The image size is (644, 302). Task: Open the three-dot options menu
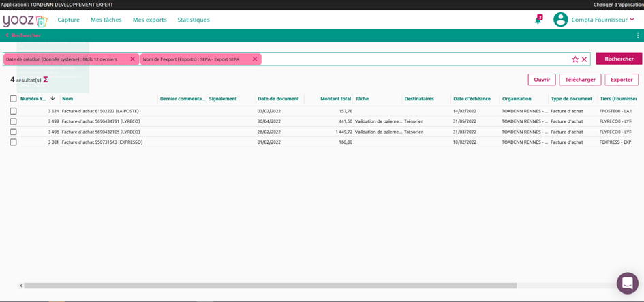[x=638, y=35]
